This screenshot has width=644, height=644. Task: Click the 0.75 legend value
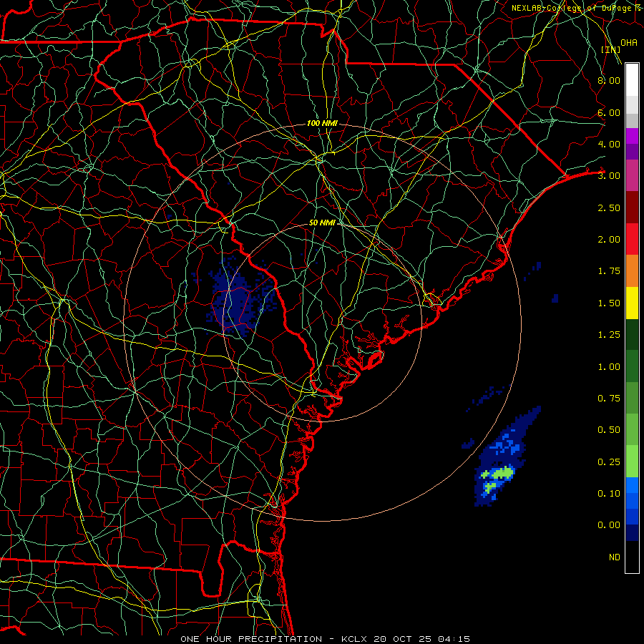609,399
